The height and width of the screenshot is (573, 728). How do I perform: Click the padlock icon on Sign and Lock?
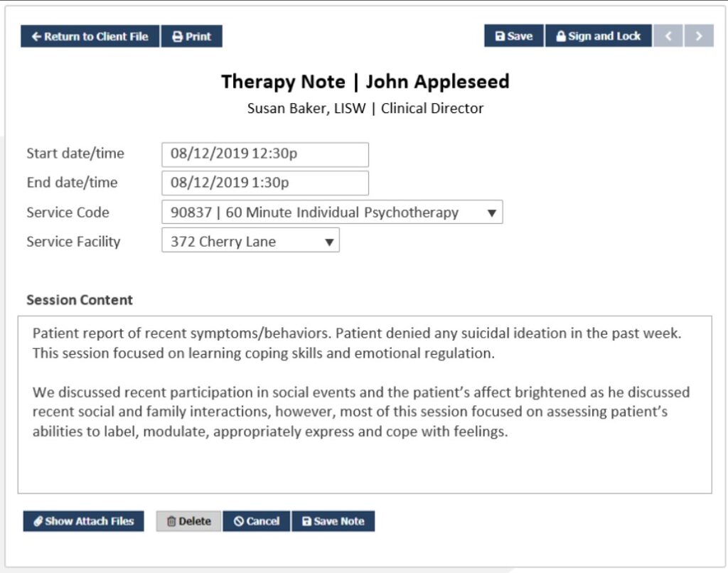click(x=560, y=36)
